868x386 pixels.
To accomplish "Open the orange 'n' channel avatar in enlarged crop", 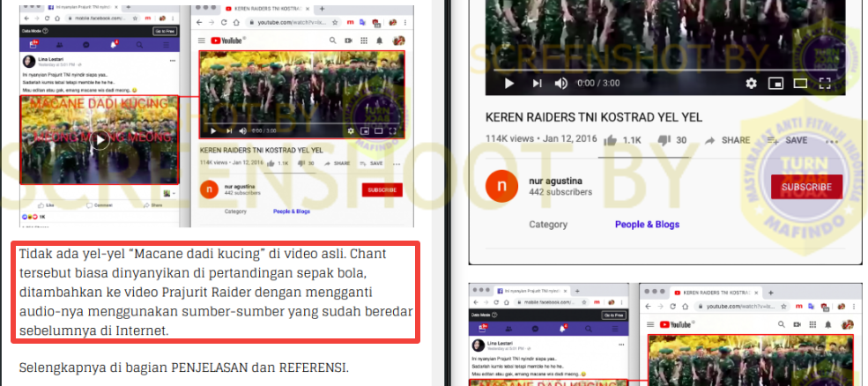I will point(501,186).
